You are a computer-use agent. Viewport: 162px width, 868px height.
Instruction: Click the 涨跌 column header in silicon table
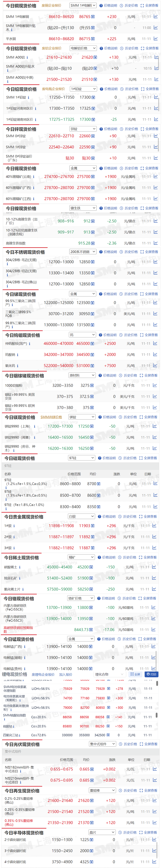tap(117, 474)
